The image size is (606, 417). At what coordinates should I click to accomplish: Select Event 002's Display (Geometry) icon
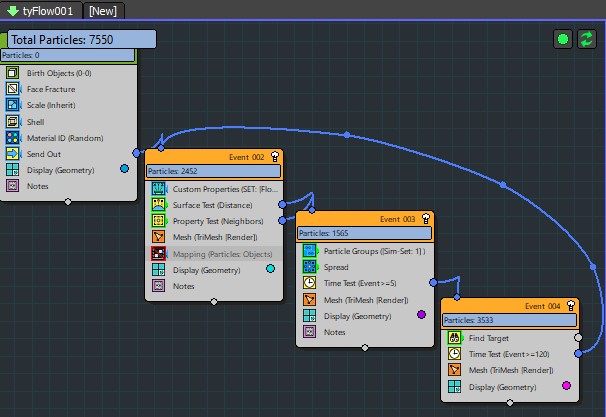pos(158,270)
